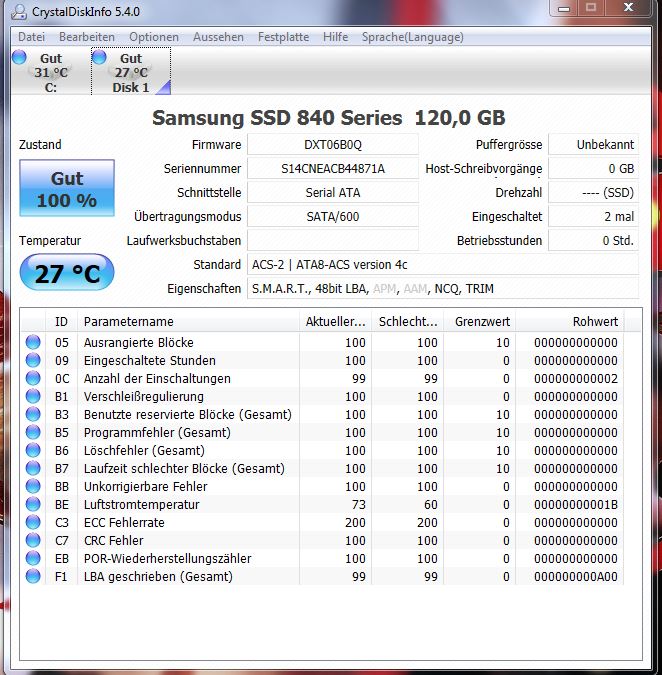Click status orb for Unkorrigierbare Fehler

(x=33, y=486)
